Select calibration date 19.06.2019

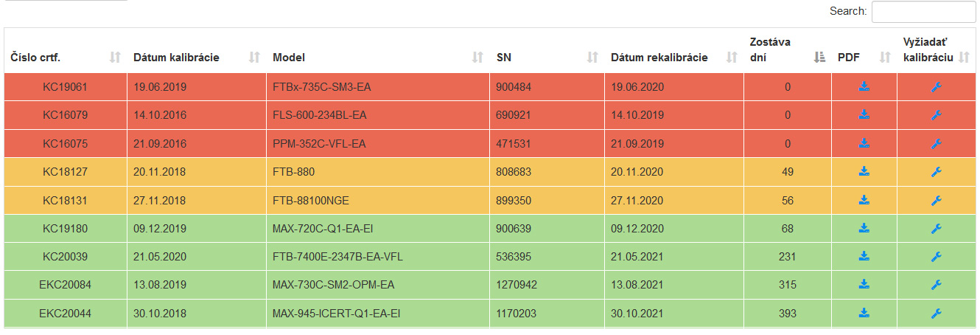(x=160, y=87)
